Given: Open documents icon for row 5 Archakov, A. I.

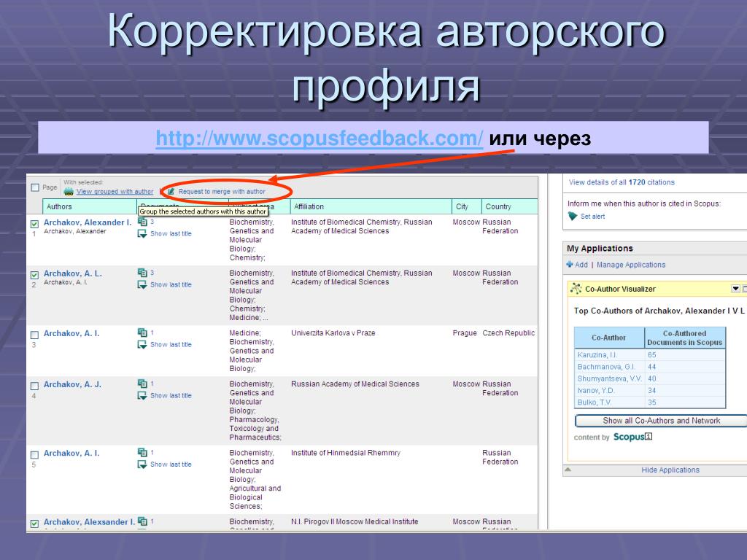Looking at the screenshot, I should click(x=142, y=452).
